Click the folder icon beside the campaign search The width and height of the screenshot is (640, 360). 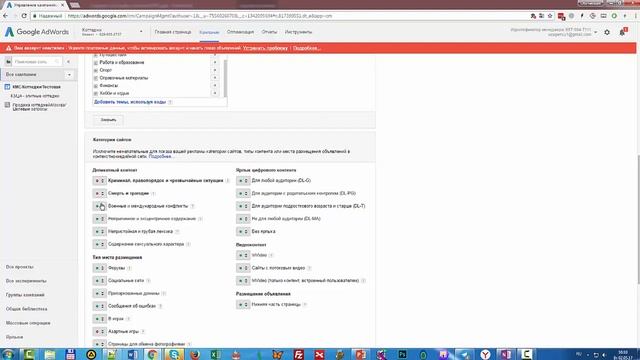point(8,62)
